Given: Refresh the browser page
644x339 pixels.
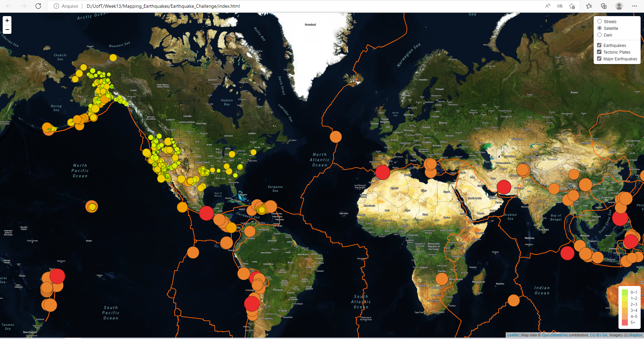Looking at the screenshot, I should coord(38,6).
